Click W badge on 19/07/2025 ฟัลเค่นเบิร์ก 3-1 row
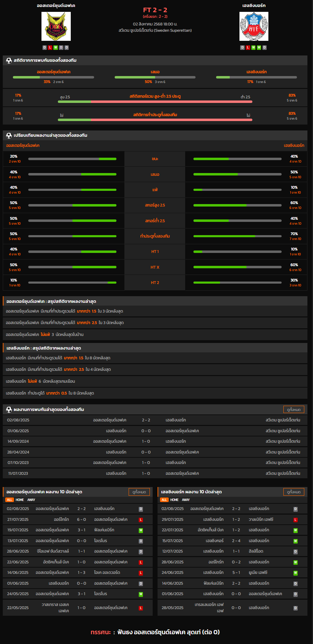 tap(141, 530)
